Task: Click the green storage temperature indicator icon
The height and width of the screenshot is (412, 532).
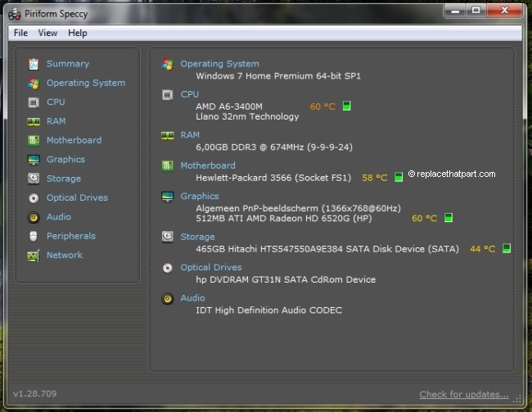Action: (506, 248)
